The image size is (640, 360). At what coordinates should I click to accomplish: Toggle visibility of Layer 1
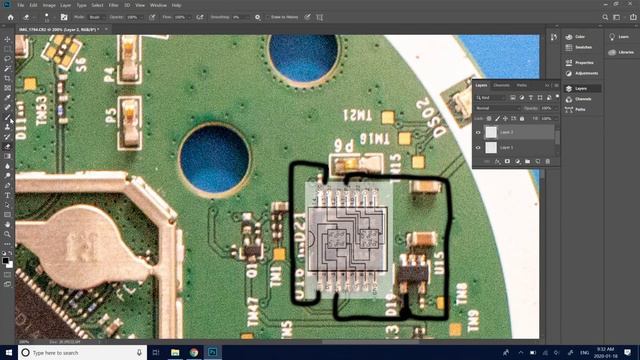tap(478, 147)
